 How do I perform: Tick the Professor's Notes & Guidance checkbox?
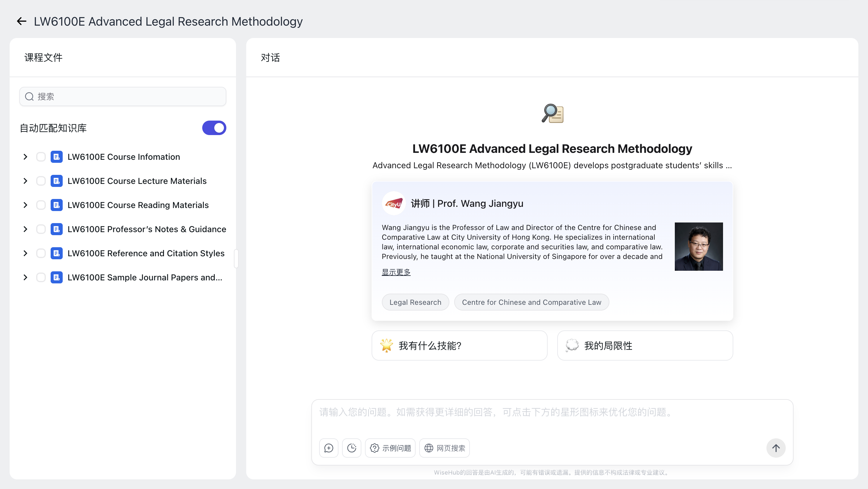click(41, 229)
